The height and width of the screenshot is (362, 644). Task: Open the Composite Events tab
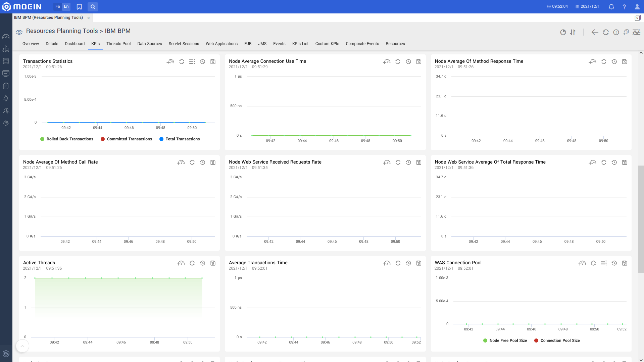[362, 44]
